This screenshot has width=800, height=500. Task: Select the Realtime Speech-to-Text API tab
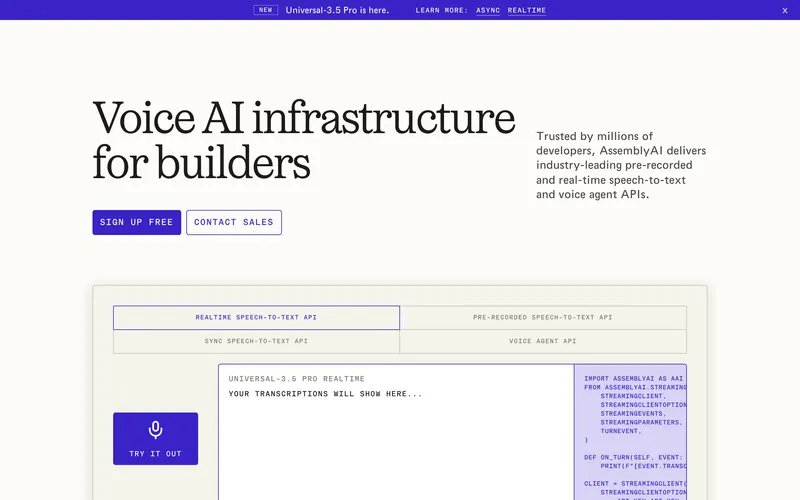tap(256, 317)
